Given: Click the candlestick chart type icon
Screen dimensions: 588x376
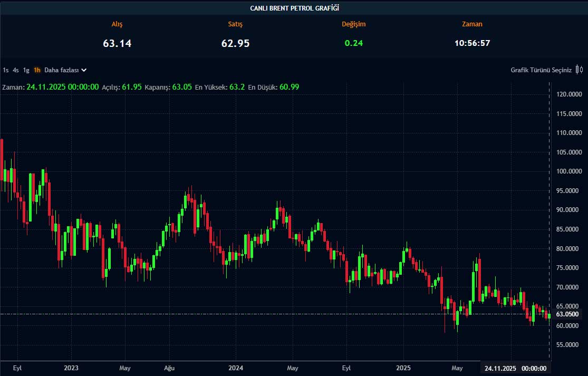Looking at the screenshot, I should (579, 70).
